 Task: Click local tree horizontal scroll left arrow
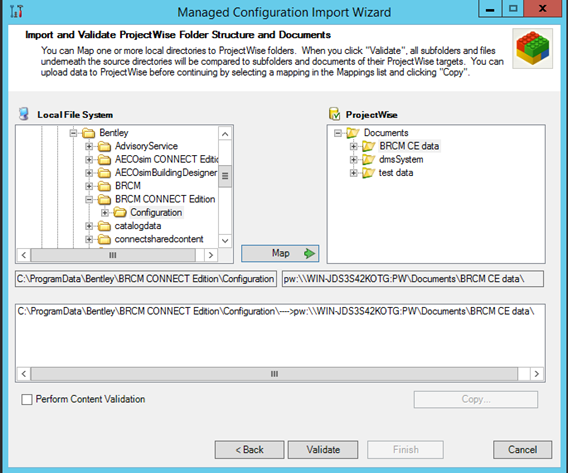24,255
